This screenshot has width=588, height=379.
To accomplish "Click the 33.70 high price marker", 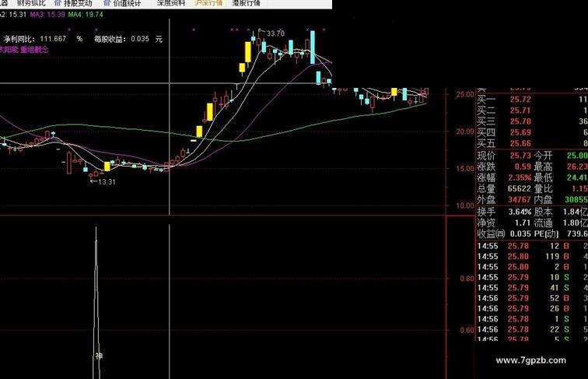I will (x=275, y=33).
